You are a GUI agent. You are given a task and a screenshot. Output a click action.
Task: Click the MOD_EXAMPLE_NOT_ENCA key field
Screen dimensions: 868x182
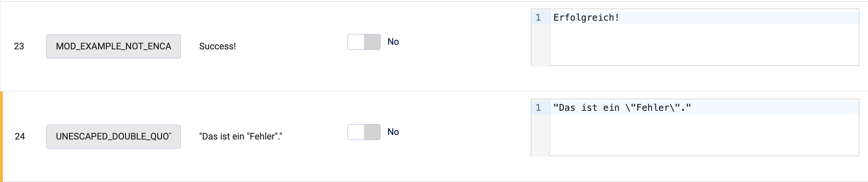click(113, 47)
